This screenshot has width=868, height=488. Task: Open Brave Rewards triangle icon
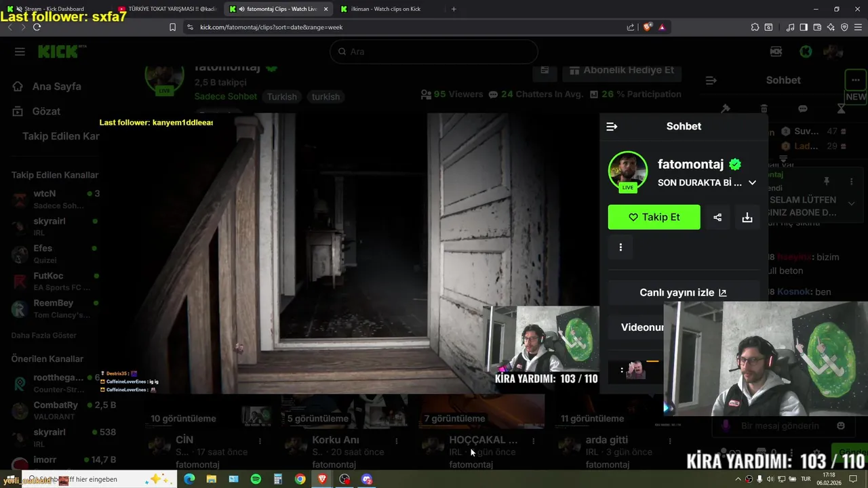662,27
